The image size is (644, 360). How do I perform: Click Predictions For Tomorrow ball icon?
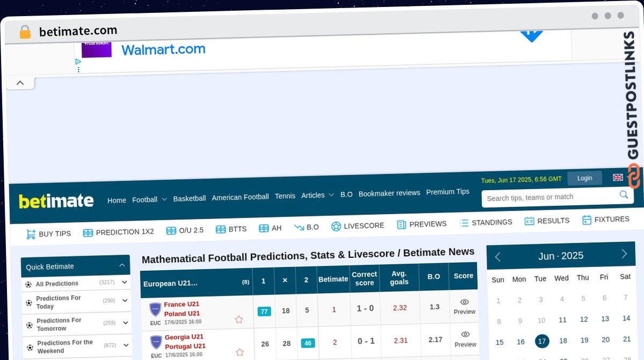(30, 325)
